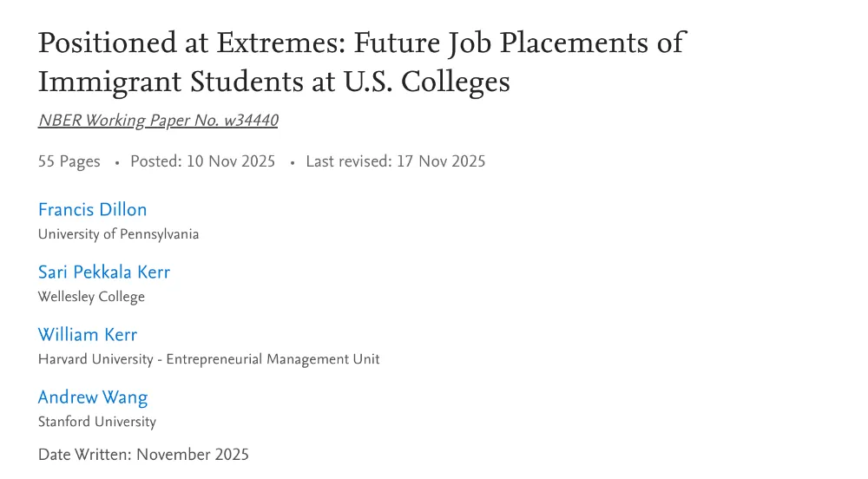This screenshot has width=868, height=479.
Task: Click the '55 Pages' text
Action: (69, 161)
